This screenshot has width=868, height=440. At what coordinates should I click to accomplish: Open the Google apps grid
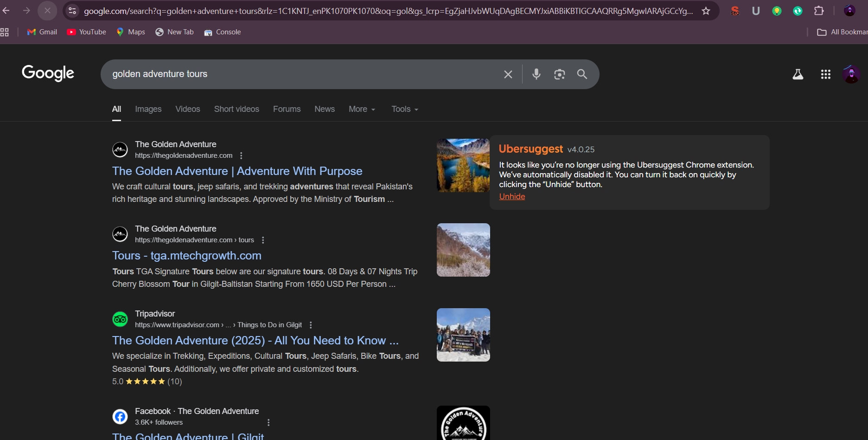pos(826,74)
